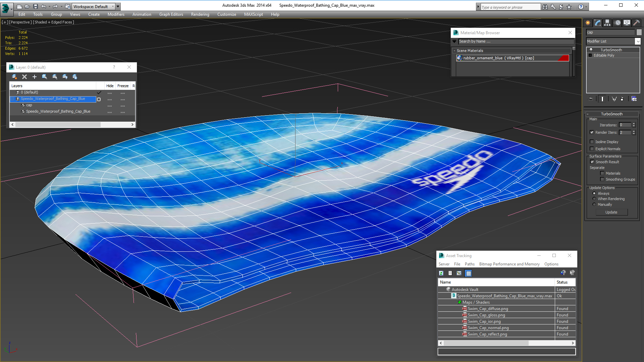Click the Pin Stack icon
This screenshot has width=644, height=362.
click(591, 99)
